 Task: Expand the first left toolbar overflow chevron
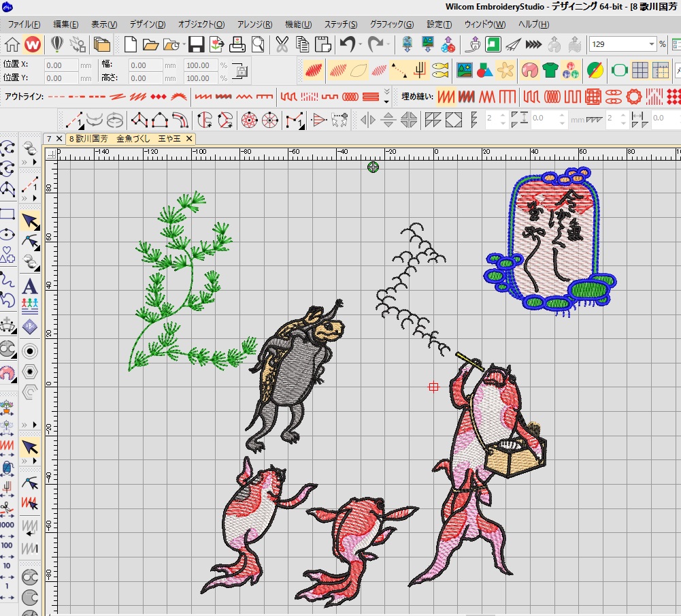coord(24,162)
